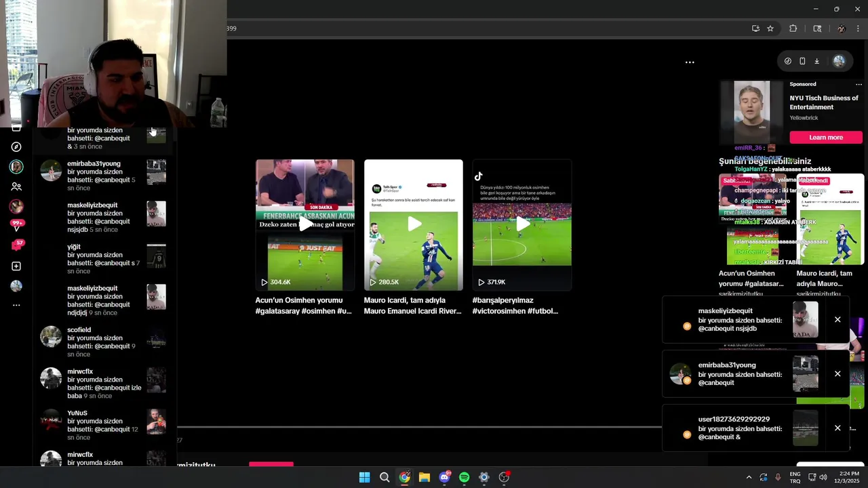The height and width of the screenshot is (488, 868).
Task: Play the barışalperyılmaz video with 371.9K views
Action: click(x=522, y=225)
